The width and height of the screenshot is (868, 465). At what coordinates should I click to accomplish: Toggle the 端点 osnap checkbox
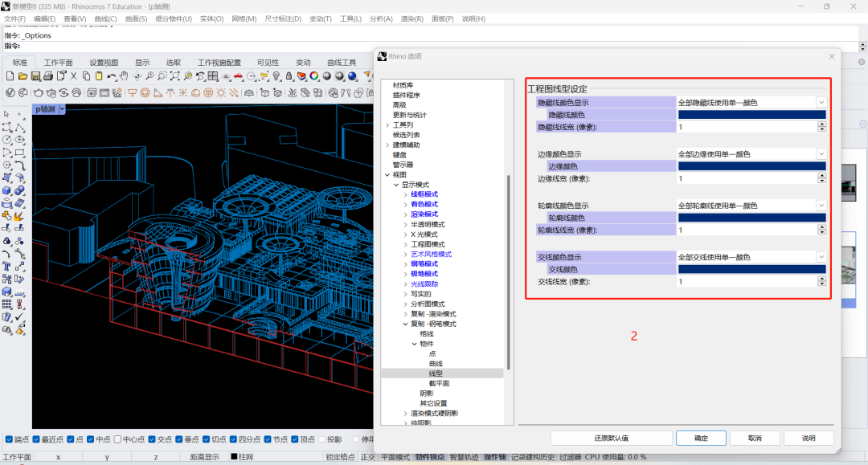pyautogui.click(x=9, y=439)
